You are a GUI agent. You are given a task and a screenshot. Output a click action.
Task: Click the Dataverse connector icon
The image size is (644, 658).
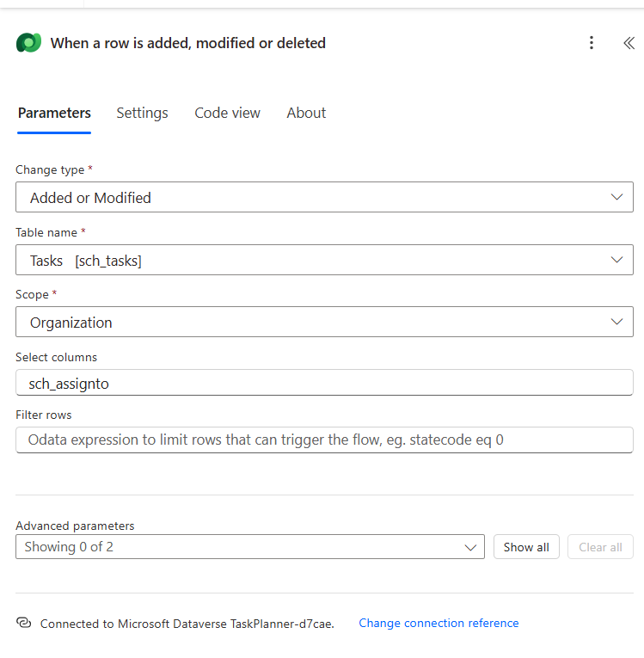(x=28, y=43)
